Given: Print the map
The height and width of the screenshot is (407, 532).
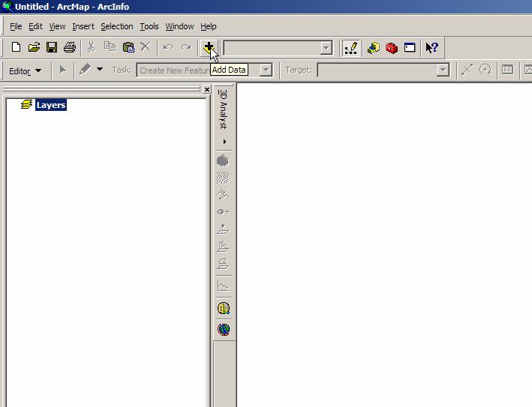Looking at the screenshot, I should tap(70, 47).
